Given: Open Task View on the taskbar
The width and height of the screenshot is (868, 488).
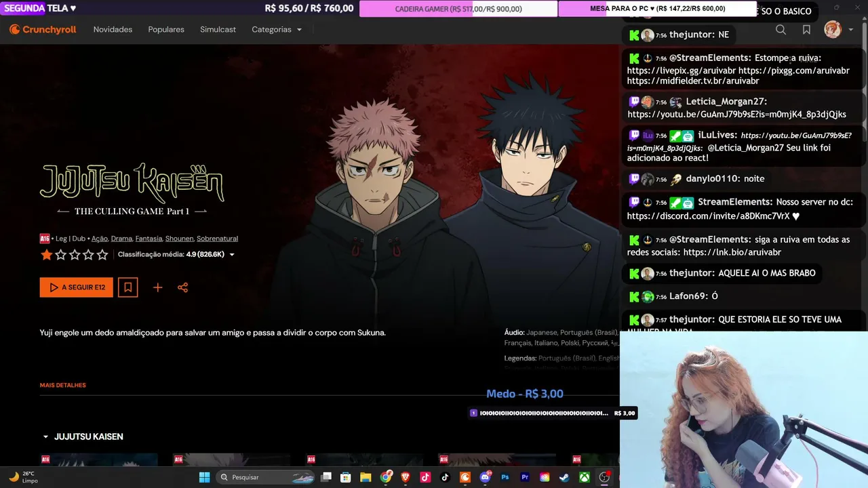Looking at the screenshot, I should coord(327,477).
